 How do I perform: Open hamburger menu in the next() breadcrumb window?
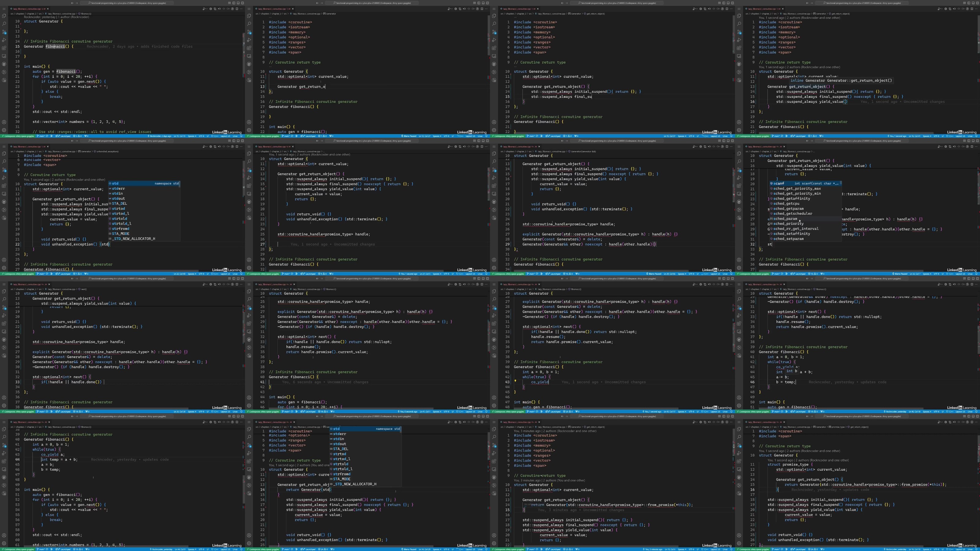point(4,284)
